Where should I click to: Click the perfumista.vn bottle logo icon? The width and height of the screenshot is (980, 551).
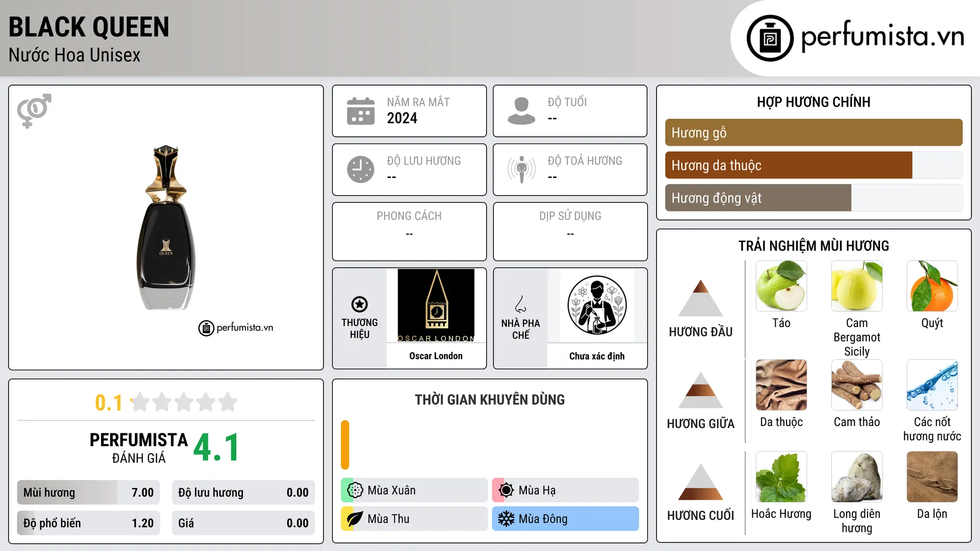[x=770, y=38]
